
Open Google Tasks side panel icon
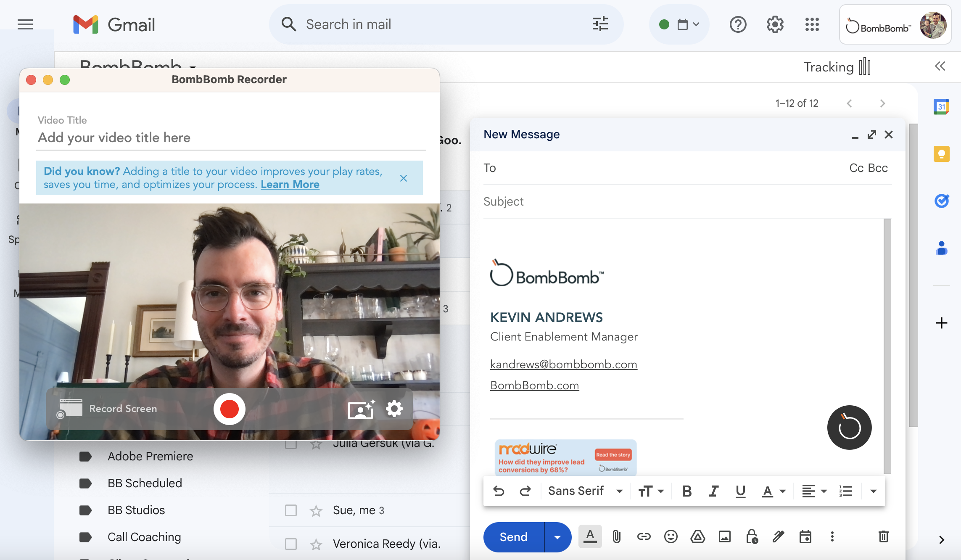coord(941,201)
